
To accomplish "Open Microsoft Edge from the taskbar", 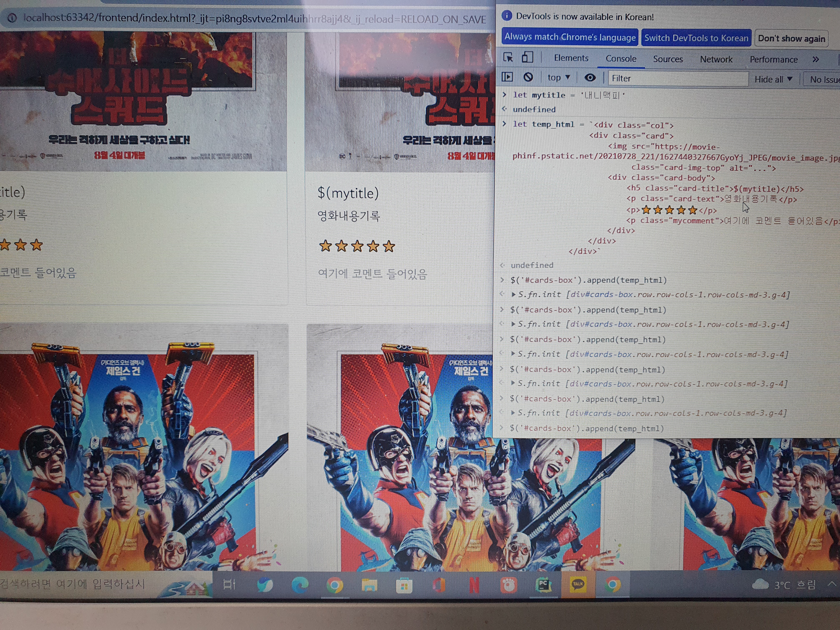I will (300, 585).
